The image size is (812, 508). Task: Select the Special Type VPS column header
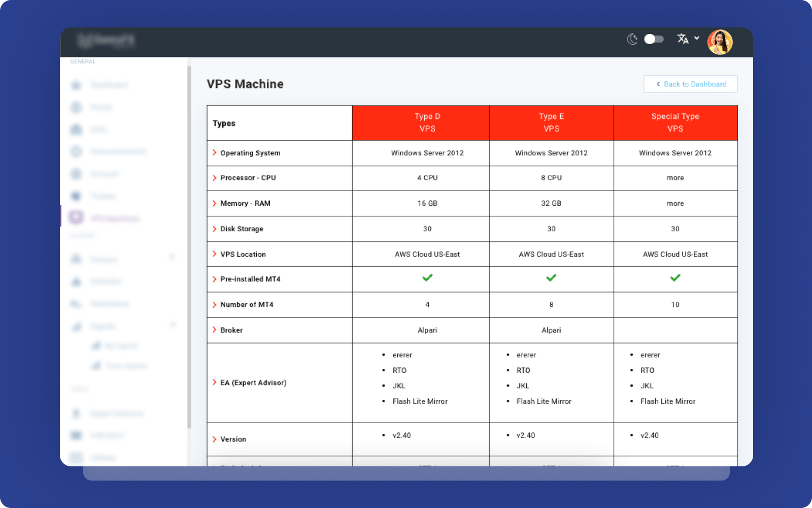[675, 123]
